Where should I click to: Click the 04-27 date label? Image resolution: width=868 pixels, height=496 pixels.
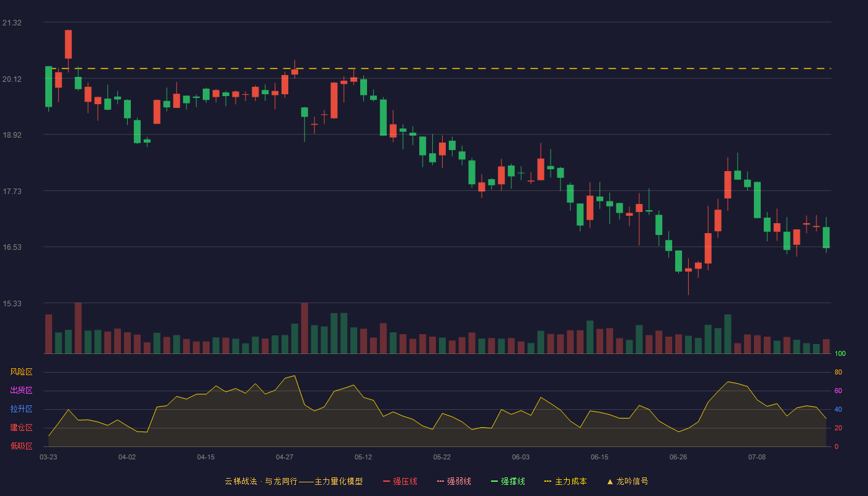(x=285, y=457)
